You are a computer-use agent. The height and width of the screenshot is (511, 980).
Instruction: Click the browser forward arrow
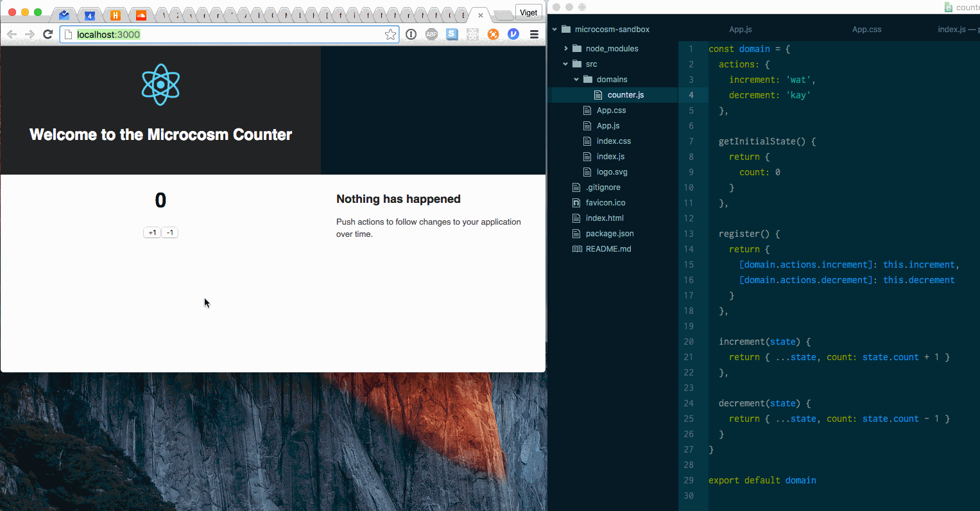click(30, 35)
